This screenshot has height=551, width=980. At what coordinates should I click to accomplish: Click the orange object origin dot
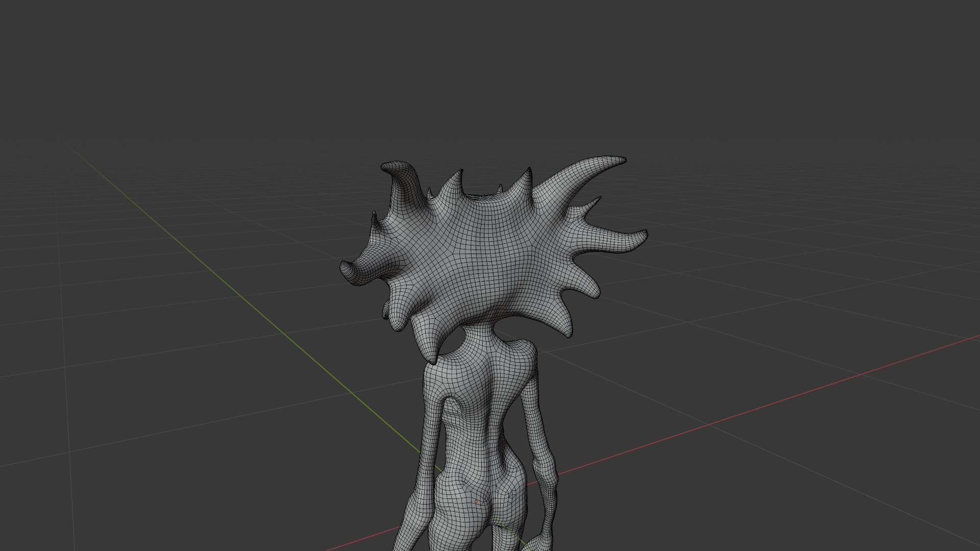[x=476, y=502]
